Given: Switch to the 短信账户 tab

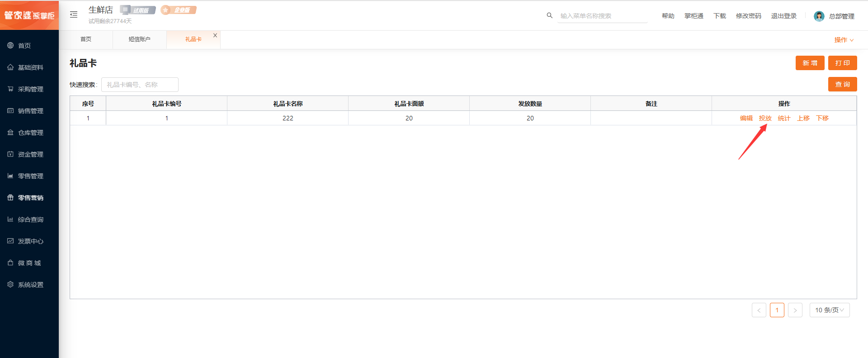Looking at the screenshot, I should [140, 39].
